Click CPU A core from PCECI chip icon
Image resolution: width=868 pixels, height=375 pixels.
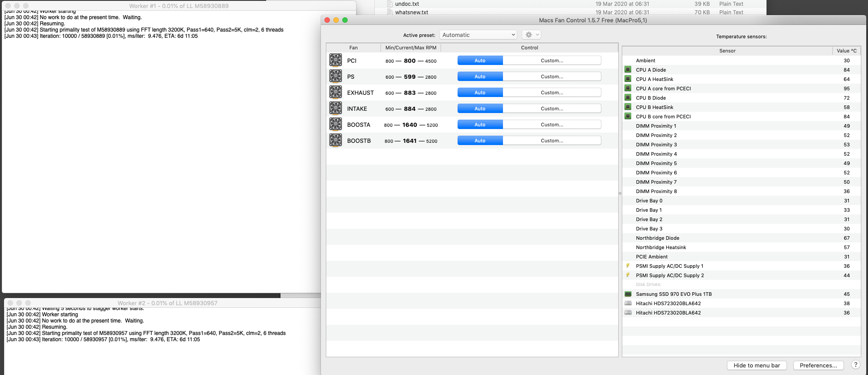coord(628,88)
